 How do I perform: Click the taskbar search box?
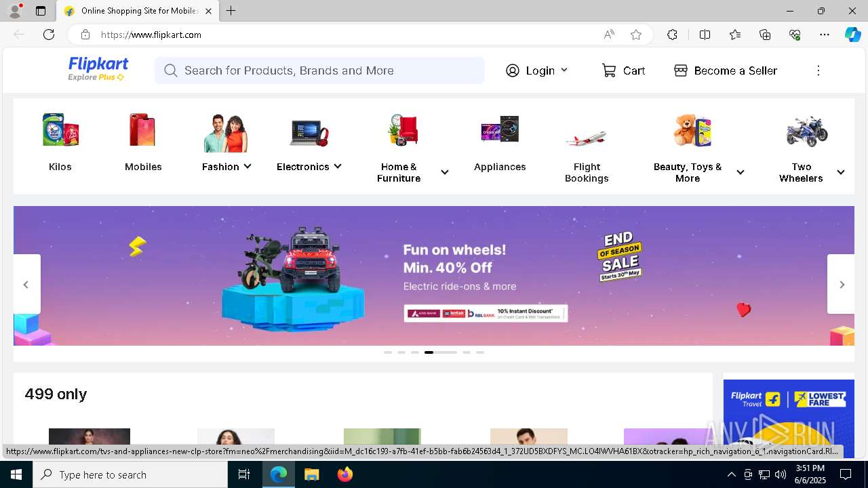pos(130,474)
